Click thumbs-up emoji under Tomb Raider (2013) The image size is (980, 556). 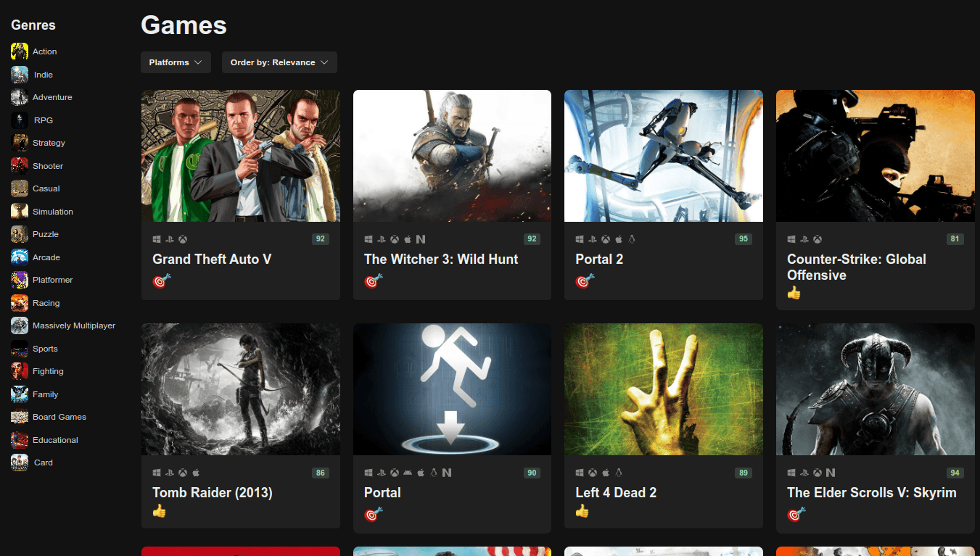(x=160, y=511)
